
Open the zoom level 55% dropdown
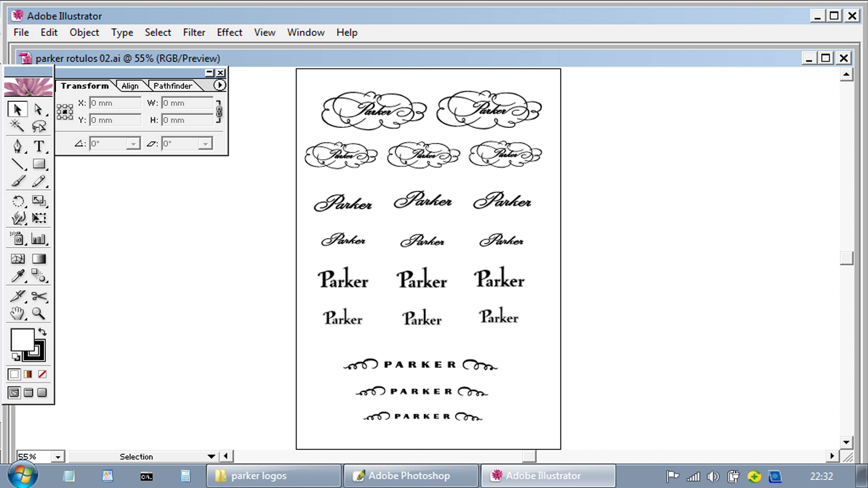[58, 457]
